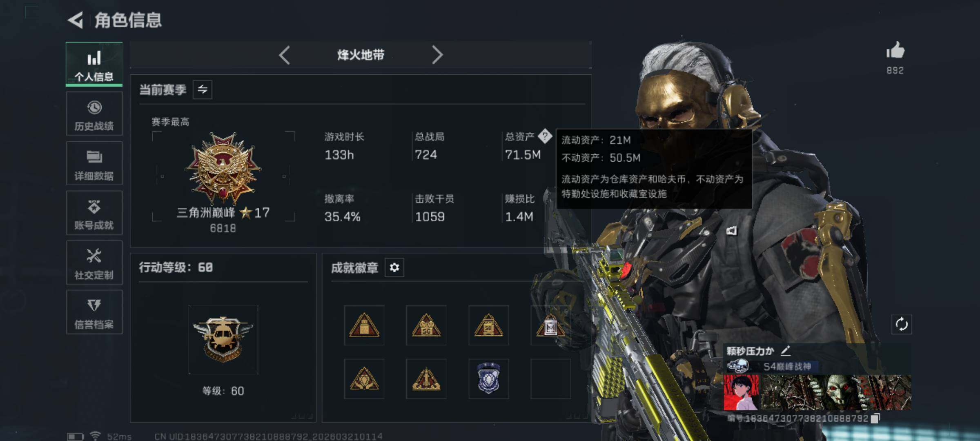The height and width of the screenshot is (441, 980).
Task: Open the 总资产 question mark tooltip
Action: 545,136
